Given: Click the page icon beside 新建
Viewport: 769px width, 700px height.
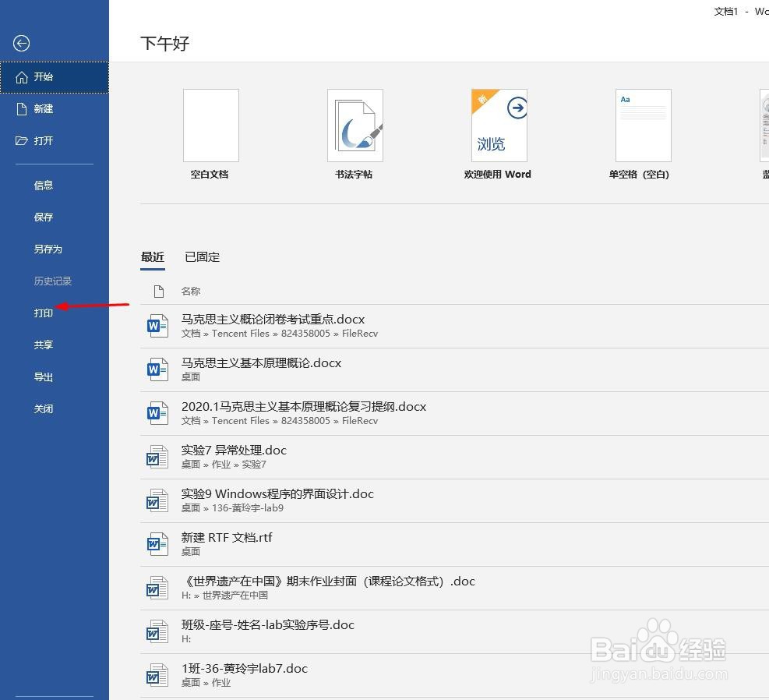Looking at the screenshot, I should point(22,109).
